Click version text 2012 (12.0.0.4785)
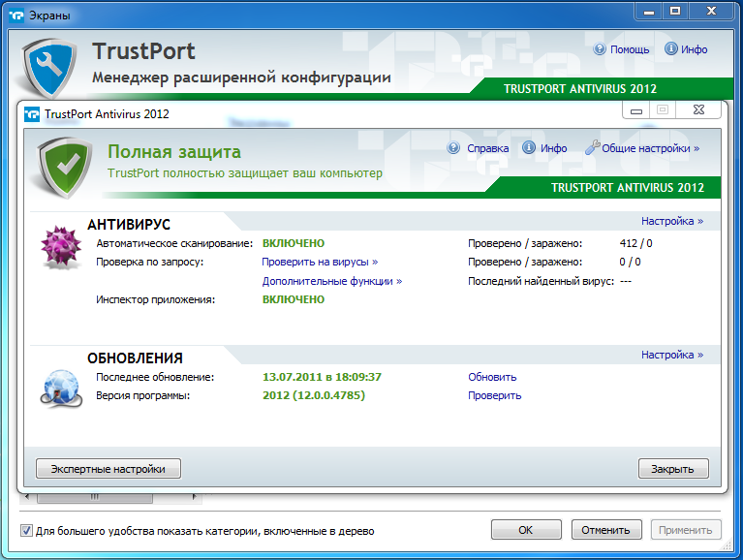The width and height of the screenshot is (743, 560). coord(314,395)
